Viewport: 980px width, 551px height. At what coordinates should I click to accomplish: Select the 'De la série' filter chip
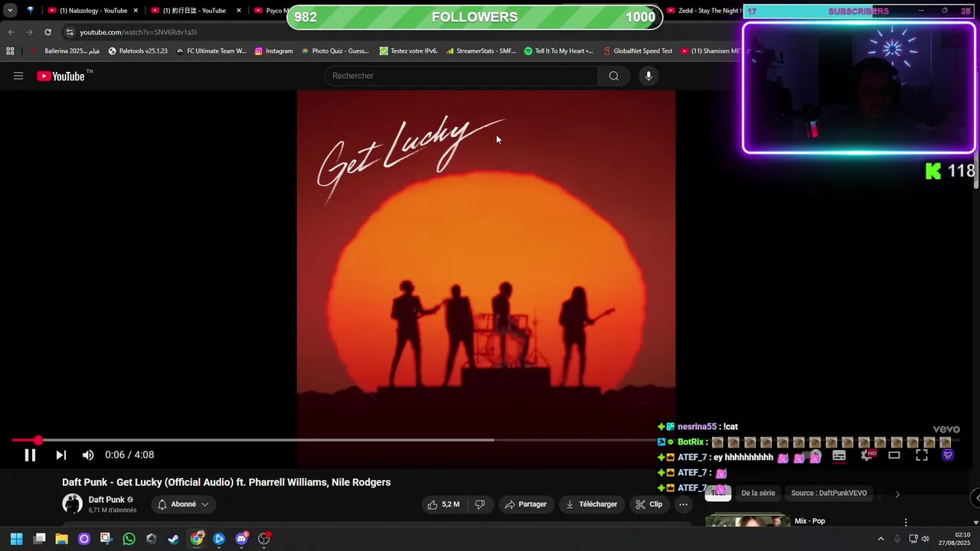click(x=758, y=494)
